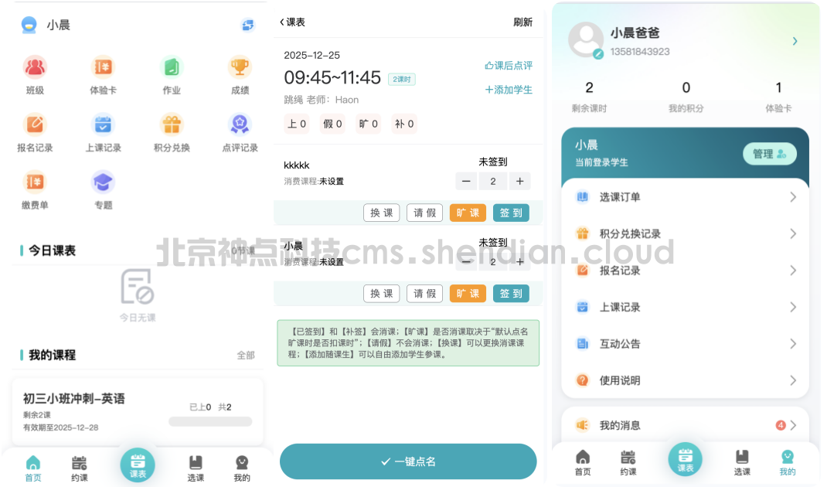Open 积分兑换 gift icon
The height and width of the screenshot is (504, 827).
[172, 124]
